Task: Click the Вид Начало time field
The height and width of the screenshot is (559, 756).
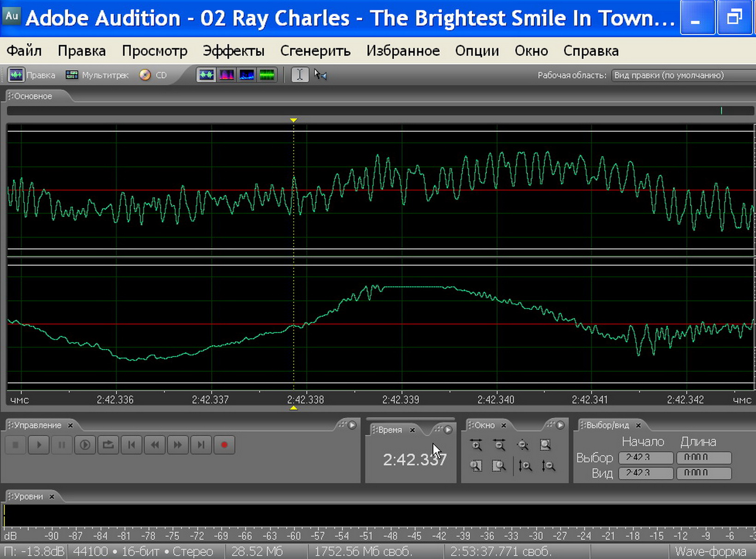Action: click(x=646, y=473)
